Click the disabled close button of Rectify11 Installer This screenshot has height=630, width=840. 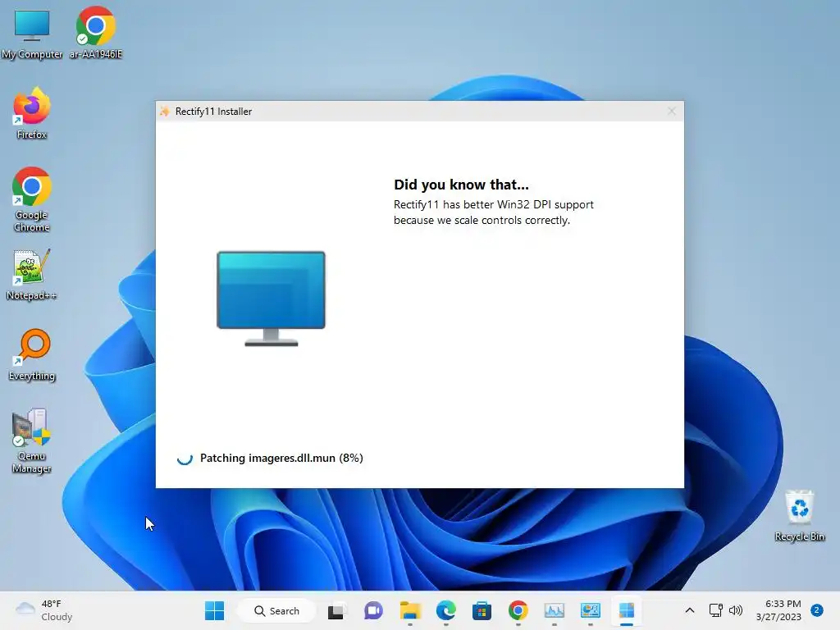pyautogui.click(x=671, y=111)
